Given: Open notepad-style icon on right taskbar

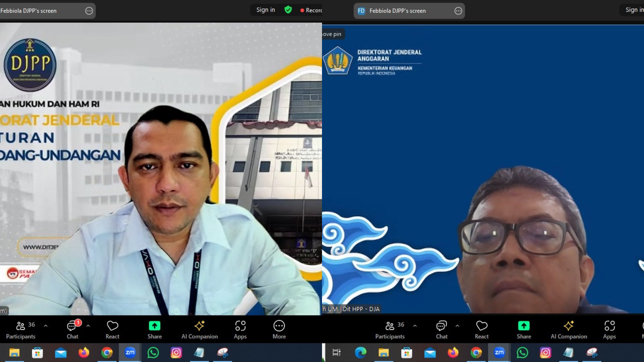Looking at the screenshot, I should click(569, 353).
